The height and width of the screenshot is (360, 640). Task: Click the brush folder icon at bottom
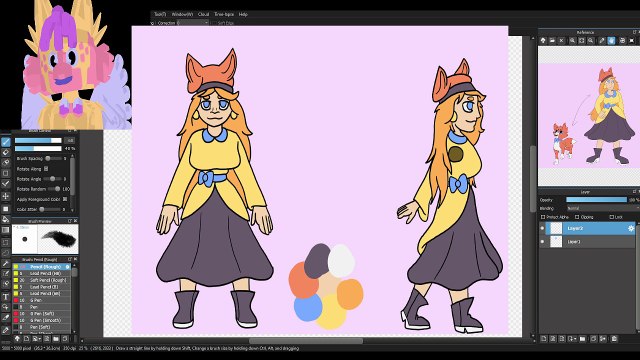coord(56,339)
